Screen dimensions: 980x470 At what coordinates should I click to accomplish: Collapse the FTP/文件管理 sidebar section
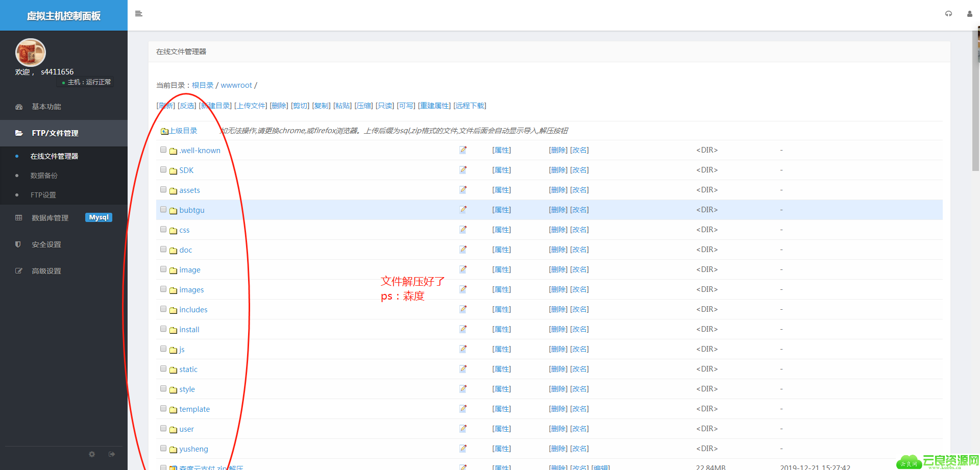click(64, 133)
